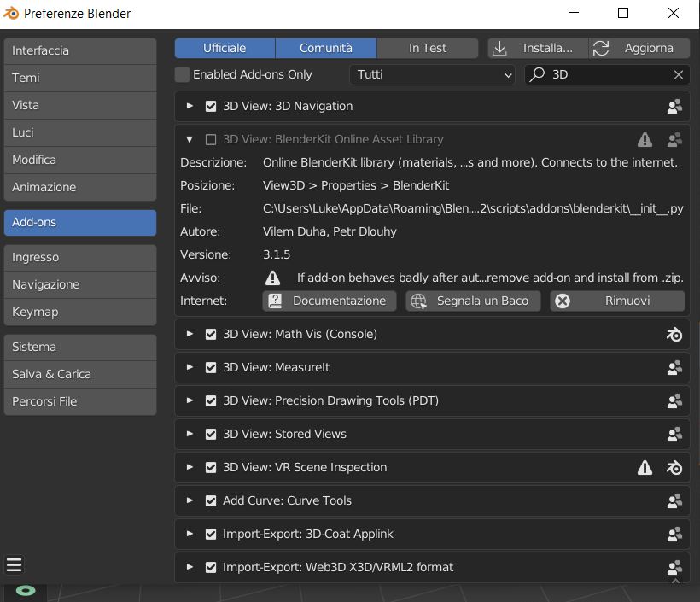Open the Tutti category dropdown
Screen dimensions: 700x602
[431, 74]
